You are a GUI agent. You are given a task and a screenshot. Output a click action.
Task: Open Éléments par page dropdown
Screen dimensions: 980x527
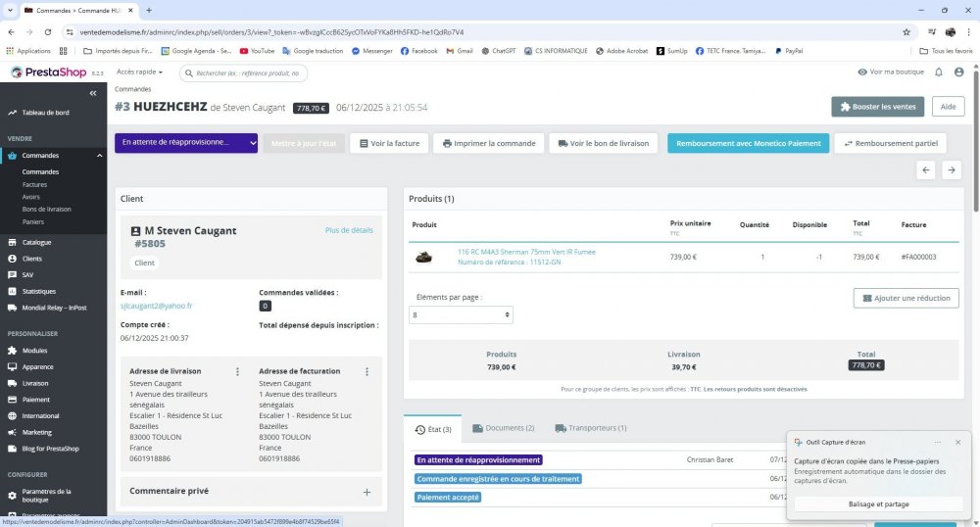[461, 314]
